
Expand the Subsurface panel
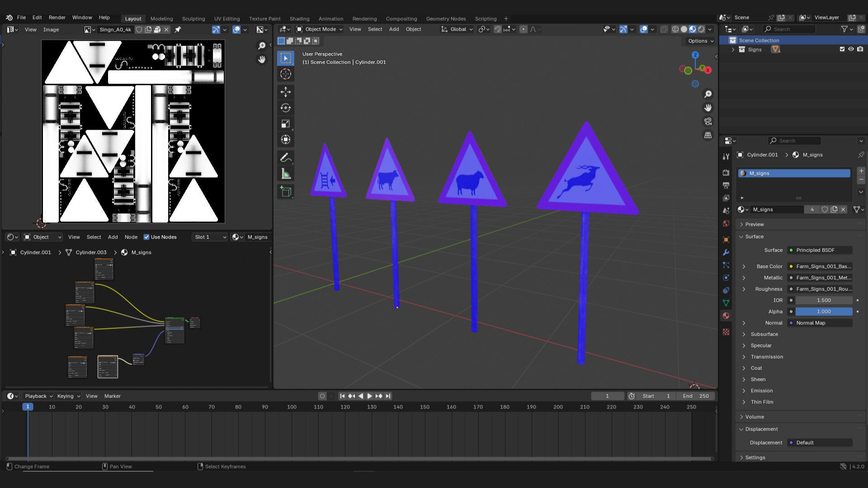tap(764, 334)
